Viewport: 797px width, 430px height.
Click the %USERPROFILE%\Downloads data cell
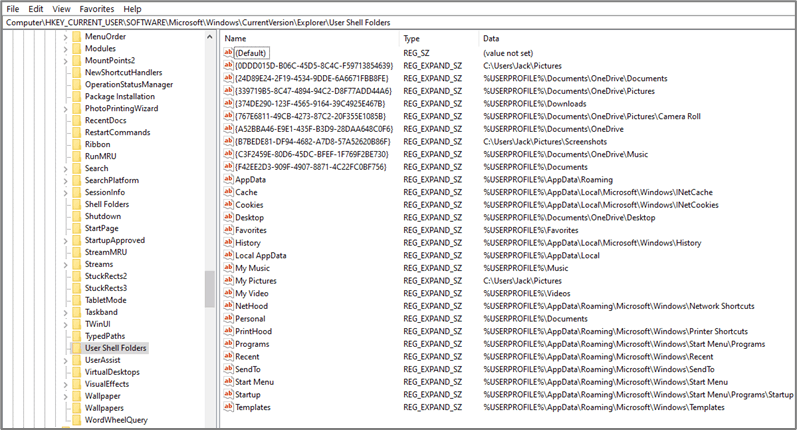click(535, 104)
